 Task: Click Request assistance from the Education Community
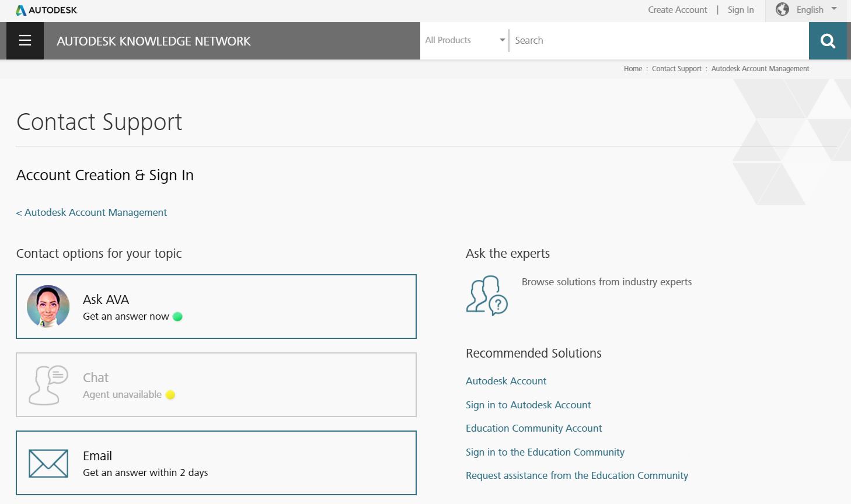tap(577, 475)
